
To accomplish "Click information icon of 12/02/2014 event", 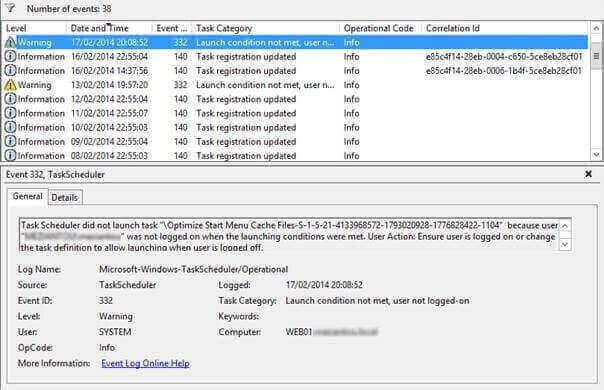I will click(x=10, y=99).
